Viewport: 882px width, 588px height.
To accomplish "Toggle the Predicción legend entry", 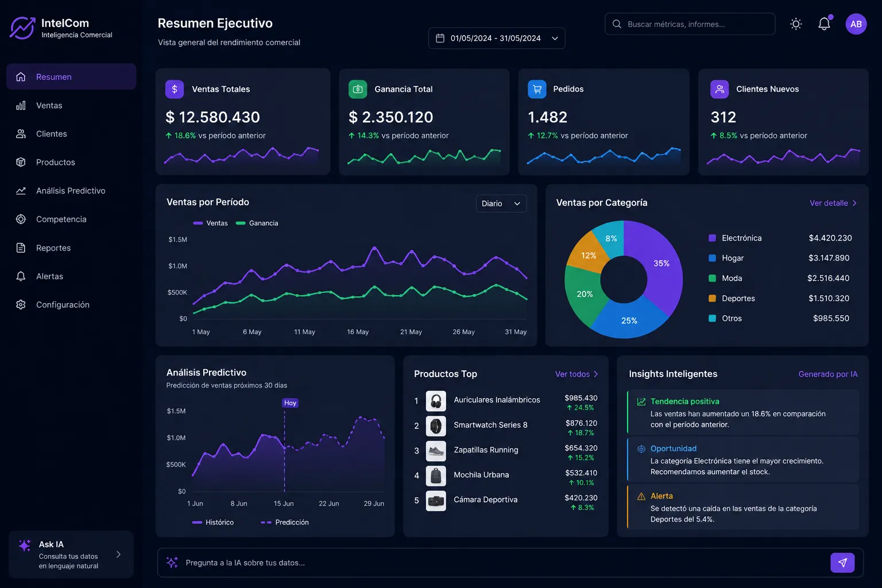I will point(285,523).
